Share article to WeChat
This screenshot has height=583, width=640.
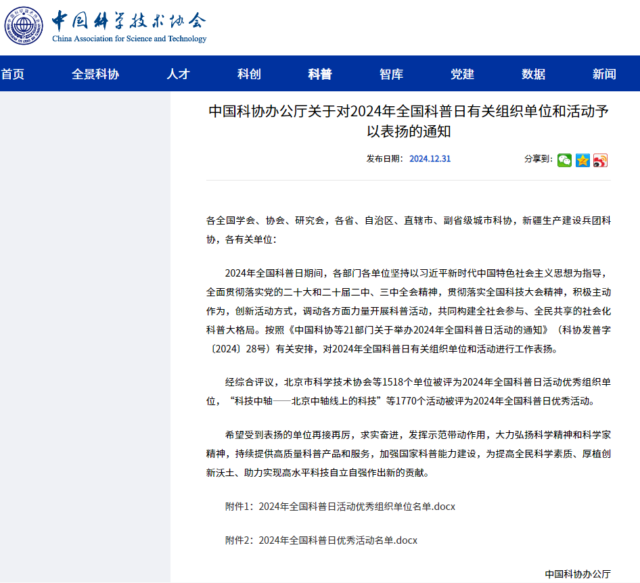click(565, 160)
